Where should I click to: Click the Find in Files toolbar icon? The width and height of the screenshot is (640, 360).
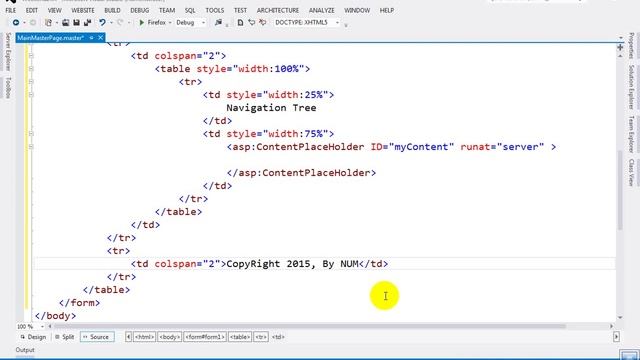point(219,22)
